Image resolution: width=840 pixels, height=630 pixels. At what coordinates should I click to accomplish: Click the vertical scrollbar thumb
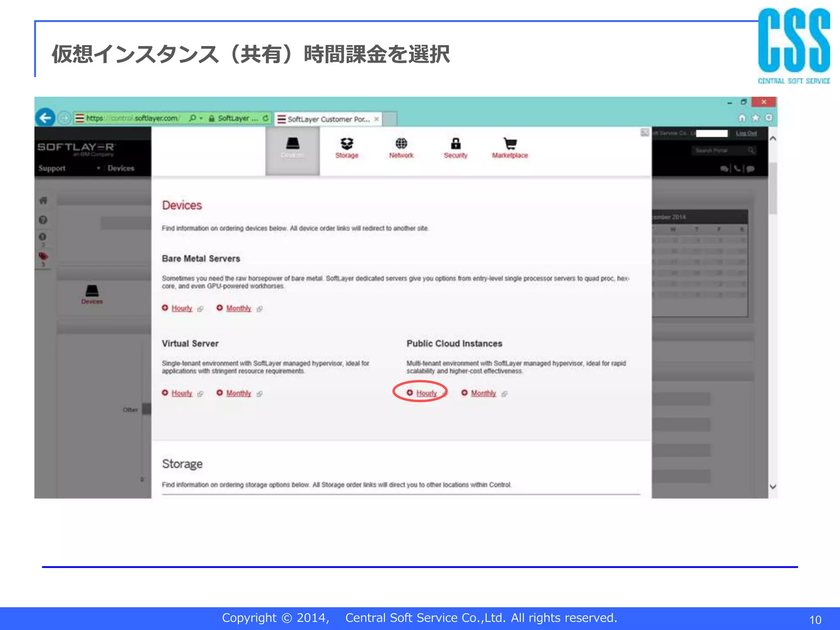(x=773, y=188)
